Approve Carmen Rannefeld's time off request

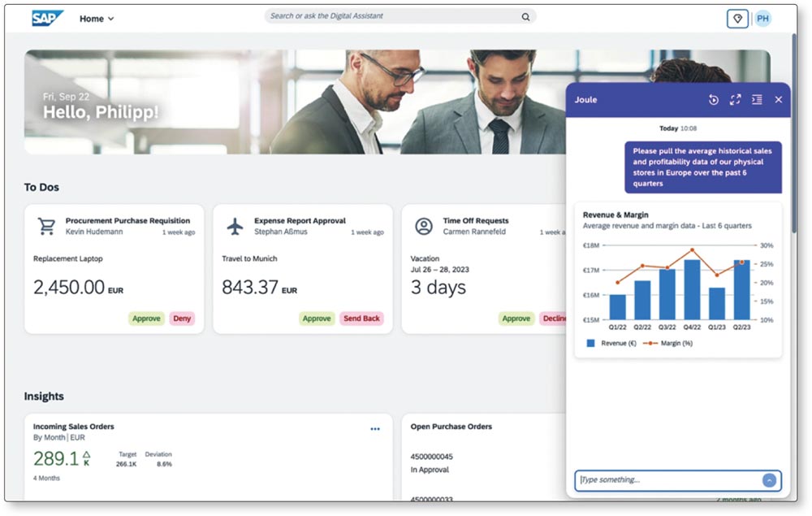(x=516, y=319)
